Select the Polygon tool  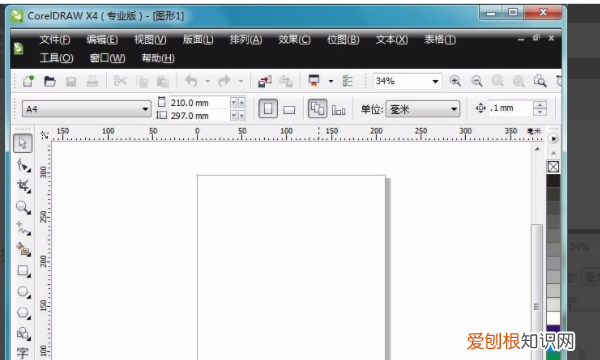tap(23, 313)
